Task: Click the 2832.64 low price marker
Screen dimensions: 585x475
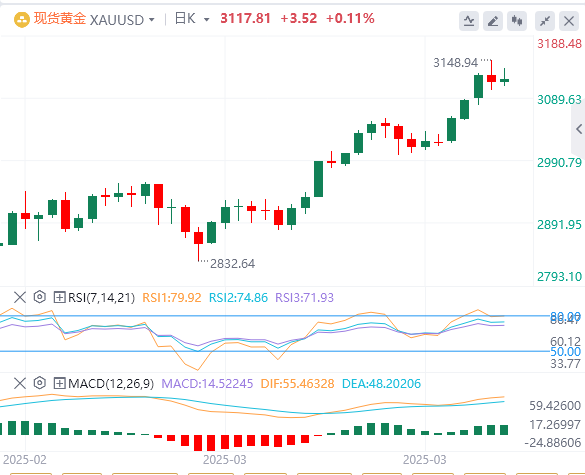Action: coord(232,264)
